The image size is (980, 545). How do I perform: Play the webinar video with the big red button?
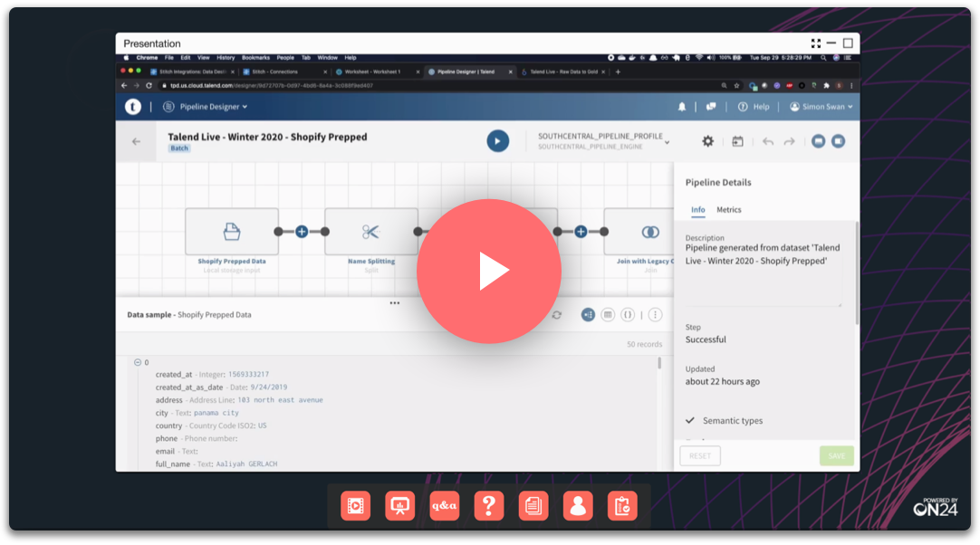489,272
